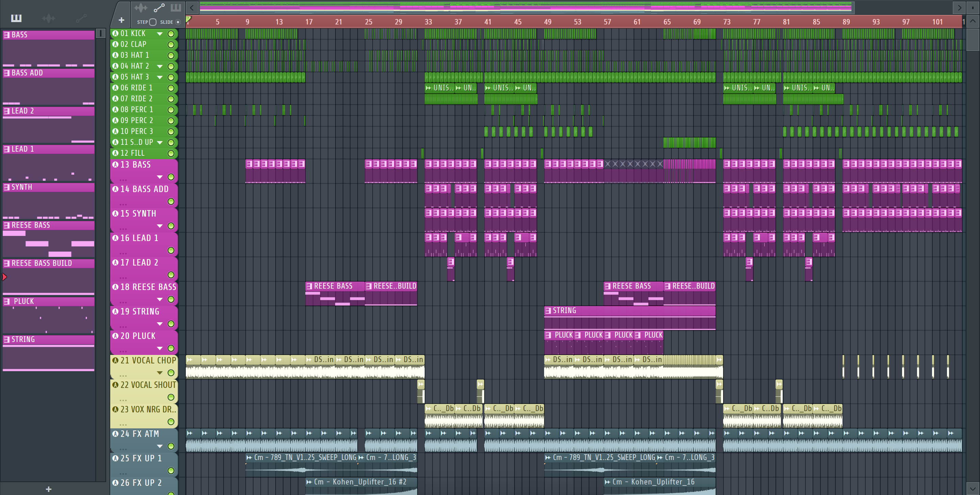Click the PLUCK pattern icon in picker
Viewport: 980px width, 495px height.
(6, 302)
